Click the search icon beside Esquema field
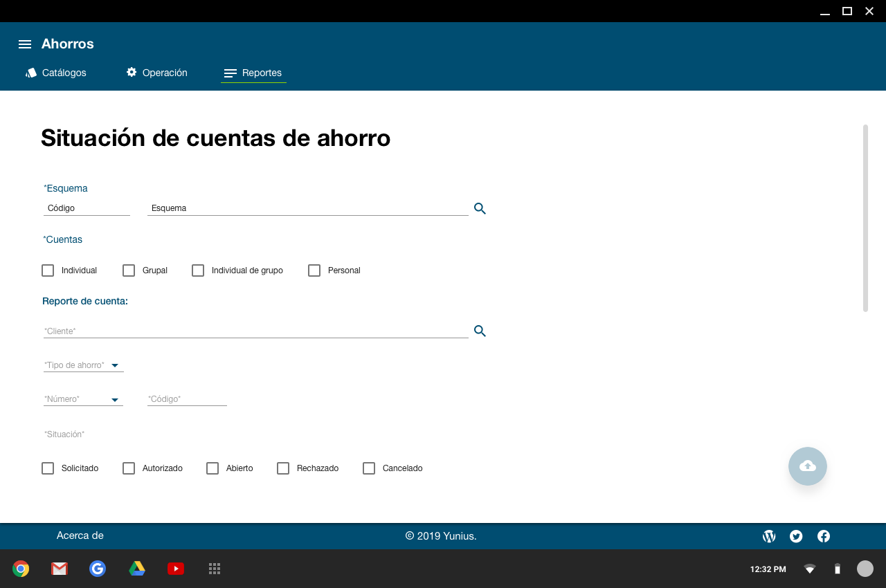 click(480, 208)
